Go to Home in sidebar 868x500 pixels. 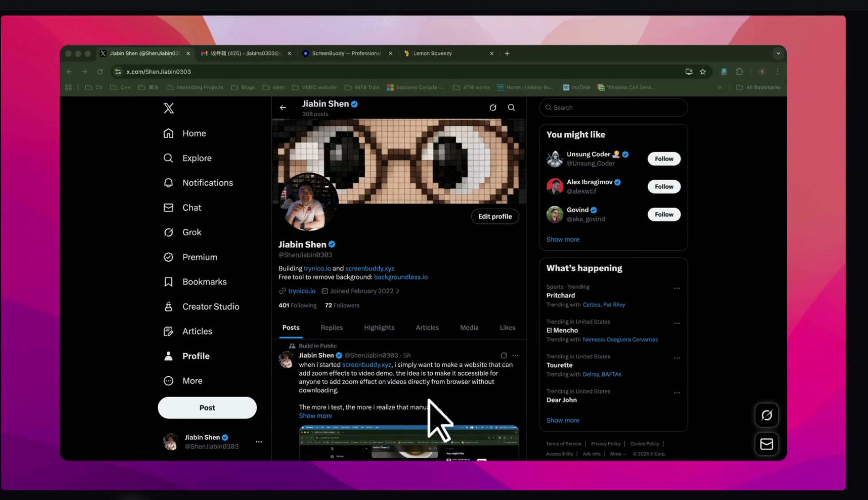pyautogui.click(x=184, y=133)
